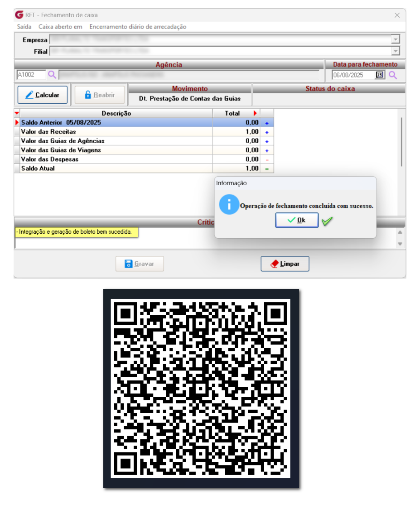Click plus sign in Valor das Receitas row
The height and width of the screenshot is (505, 420).
(x=267, y=132)
